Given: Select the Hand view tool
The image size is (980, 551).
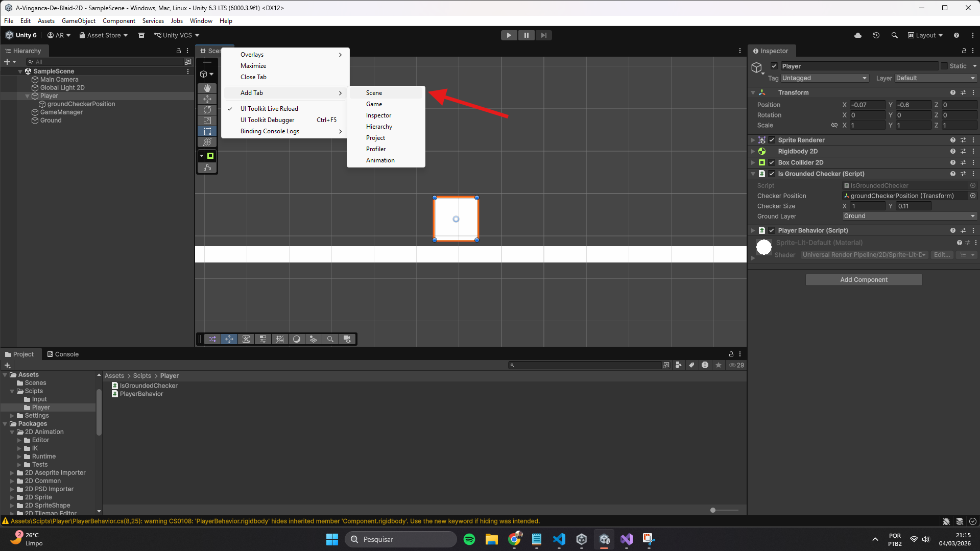Looking at the screenshot, I should pyautogui.click(x=207, y=88).
